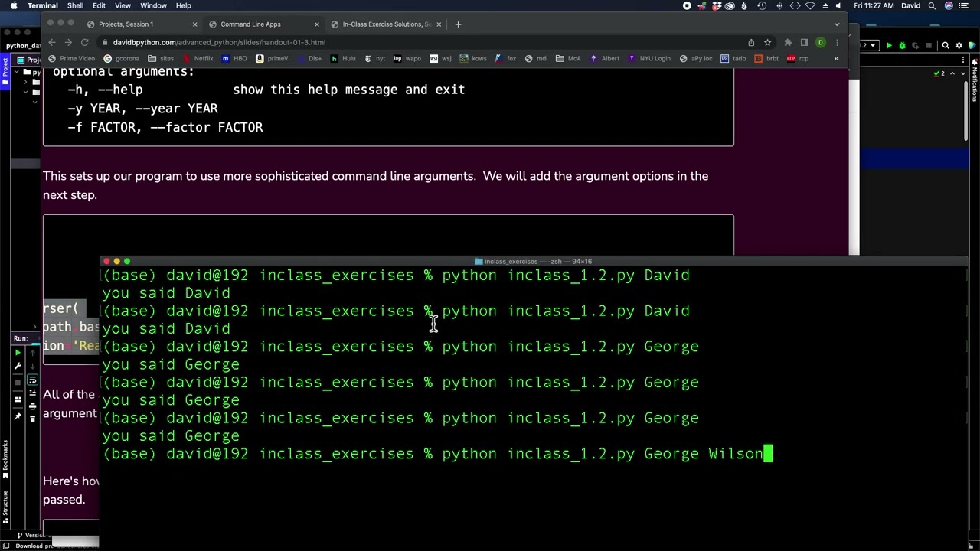The image size is (980, 551).
Task: Rerun in PyCharm Run panel
Action: (18, 353)
